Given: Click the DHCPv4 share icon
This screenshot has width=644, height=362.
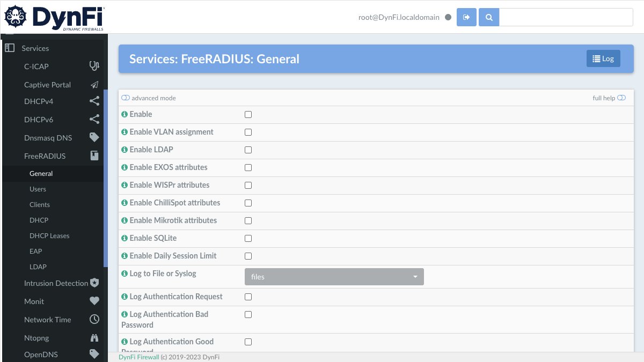Looking at the screenshot, I should 94,101.
